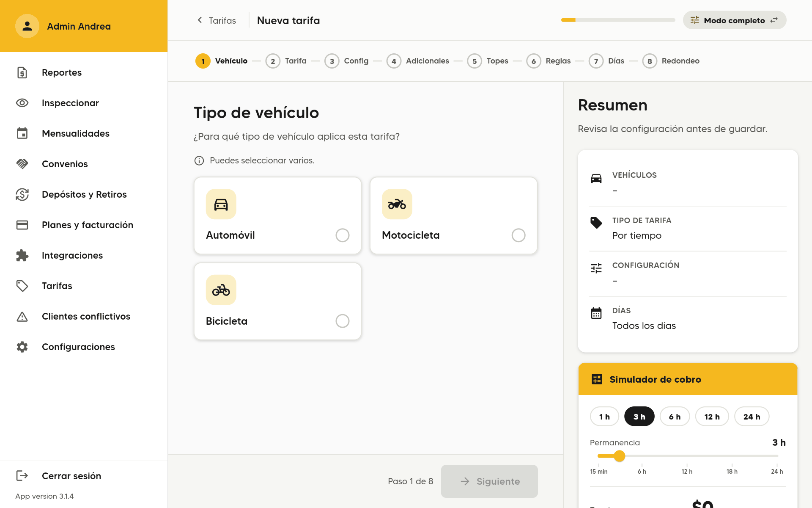The height and width of the screenshot is (508, 812).
Task: Choose the 12 h simulator chip
Action: click(x=712, y=417)
